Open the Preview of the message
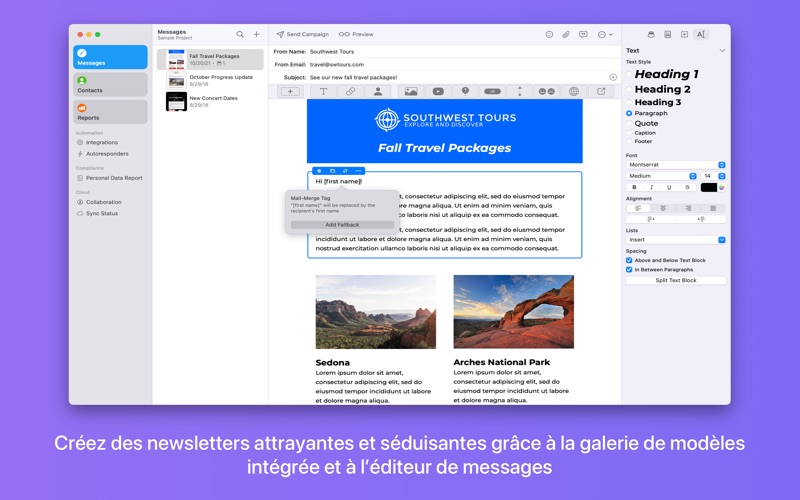Image resolution: width=800 pixels, height=500 pixels. 356,34
